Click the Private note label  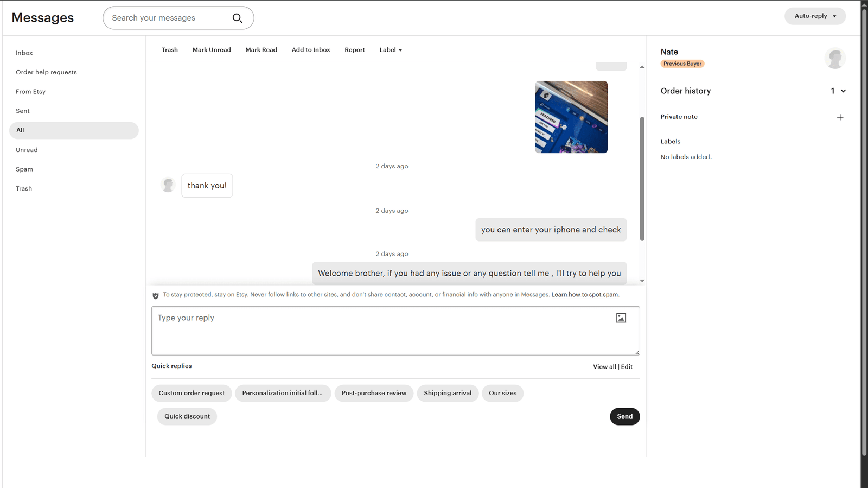679,117
